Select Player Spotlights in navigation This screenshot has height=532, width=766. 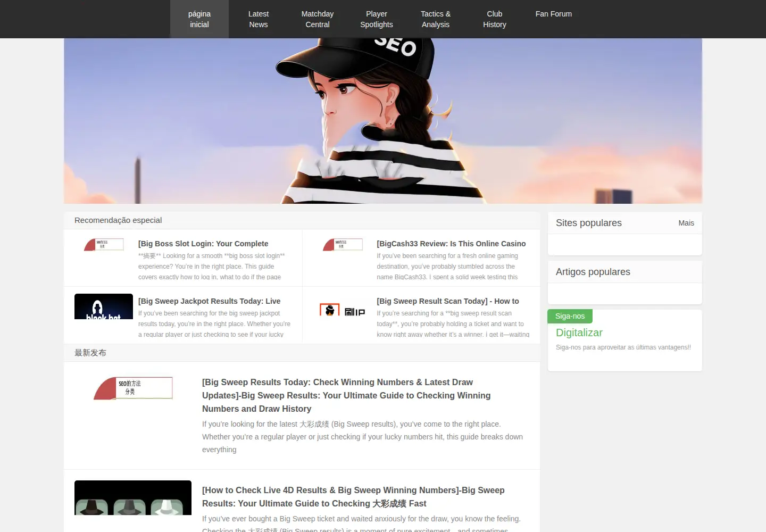(377, 19)
